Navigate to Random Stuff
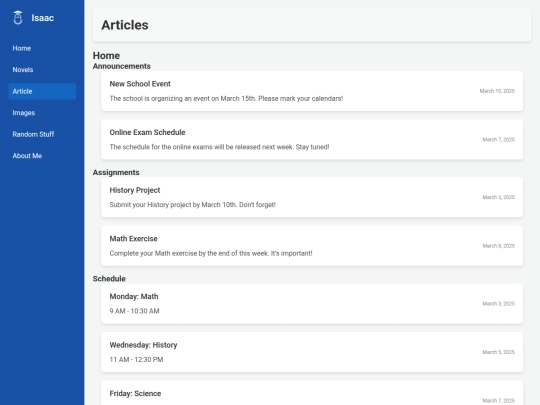Screen dimensions: 540x405 tap(42, 134)
